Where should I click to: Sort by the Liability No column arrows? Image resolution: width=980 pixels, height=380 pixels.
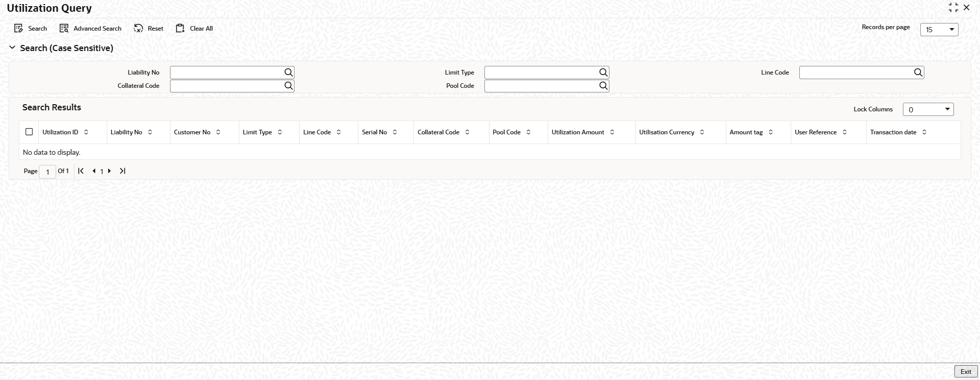(150, 132)
